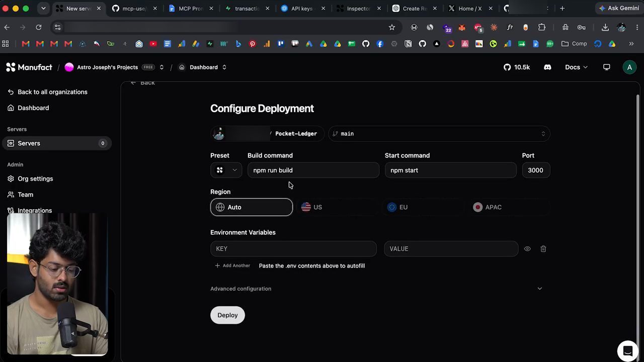Click the environment variable KEY field

pos(293,249)
